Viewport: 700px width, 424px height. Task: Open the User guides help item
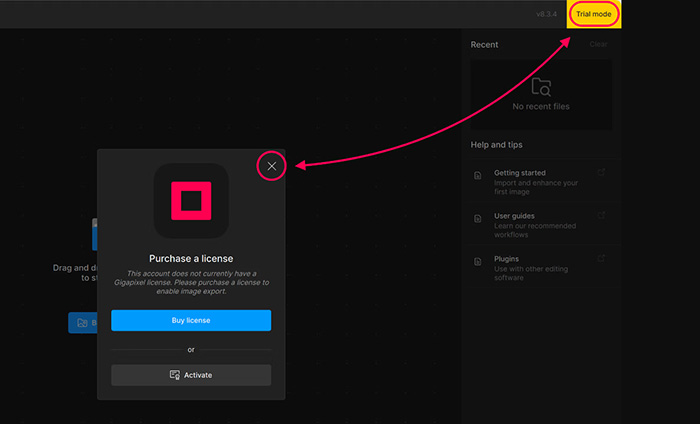(x=541, y=225)
